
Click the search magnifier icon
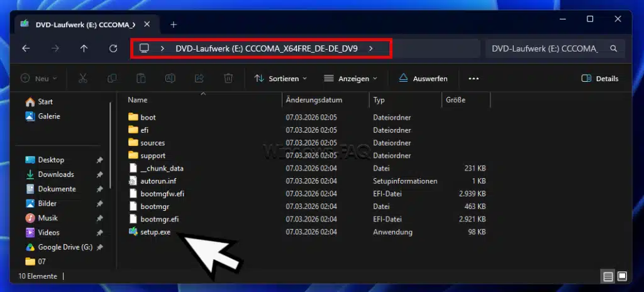614,48
